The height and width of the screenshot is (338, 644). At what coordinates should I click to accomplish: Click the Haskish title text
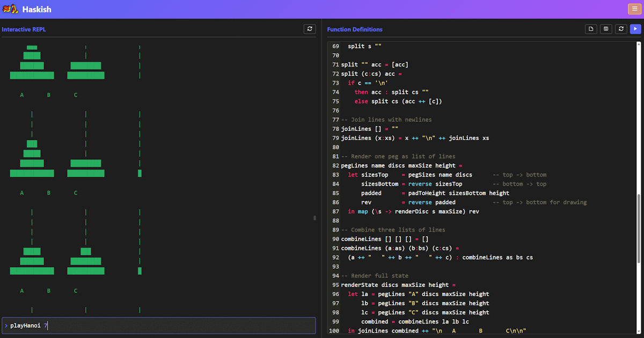click(37, 10)
